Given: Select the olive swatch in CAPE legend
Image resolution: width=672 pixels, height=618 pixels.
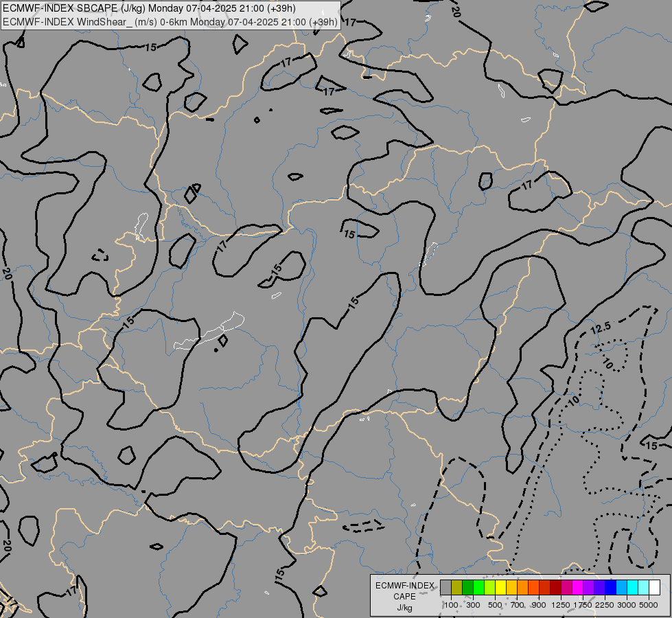Looking at the screenshot, I should [x=456, y=587].
